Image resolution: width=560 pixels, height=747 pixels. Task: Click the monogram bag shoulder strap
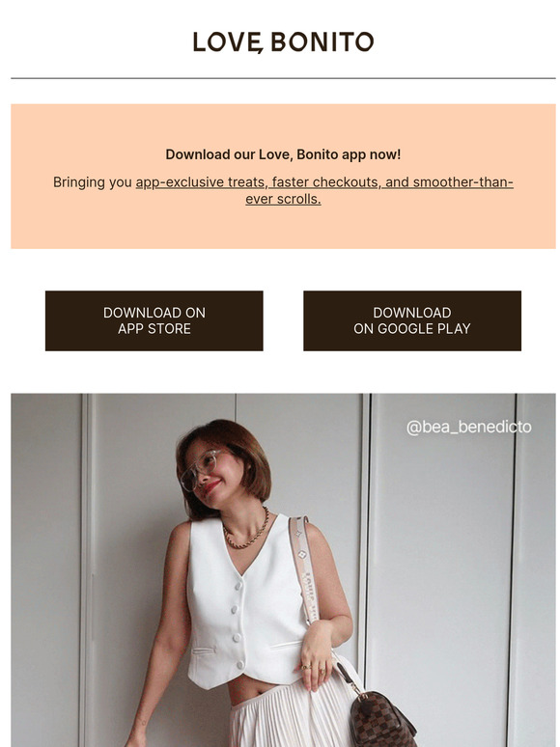click(x=303, y=569)
